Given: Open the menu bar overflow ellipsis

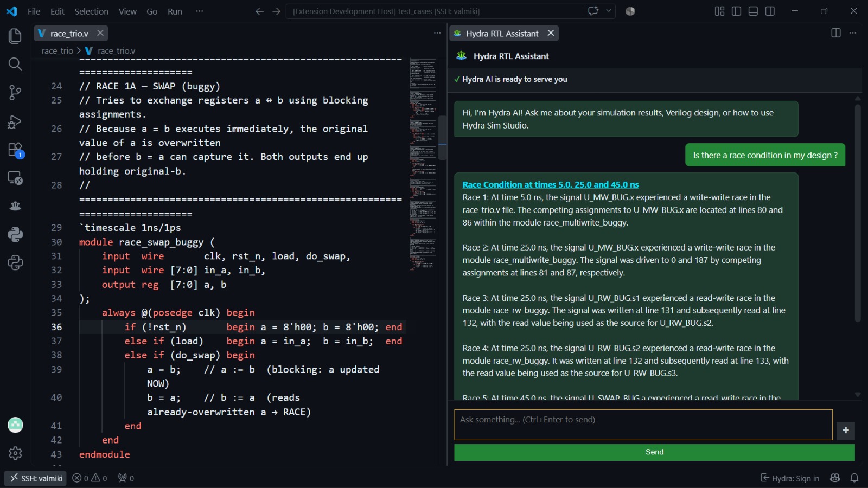Looking at the screenshot, I should [x=200, y=11].
